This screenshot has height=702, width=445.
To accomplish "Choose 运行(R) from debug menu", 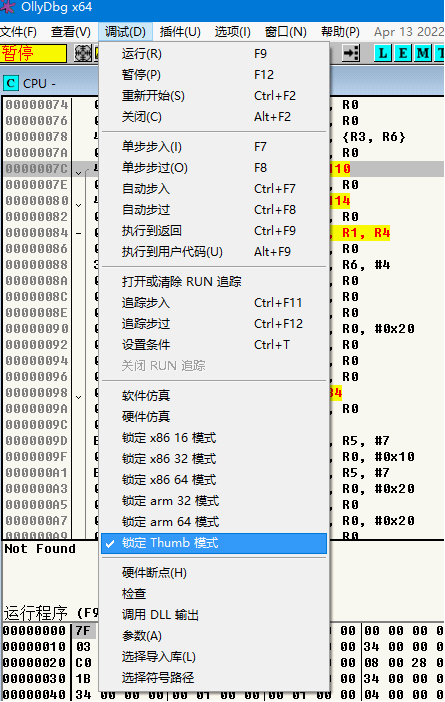I will coord(214,54).
